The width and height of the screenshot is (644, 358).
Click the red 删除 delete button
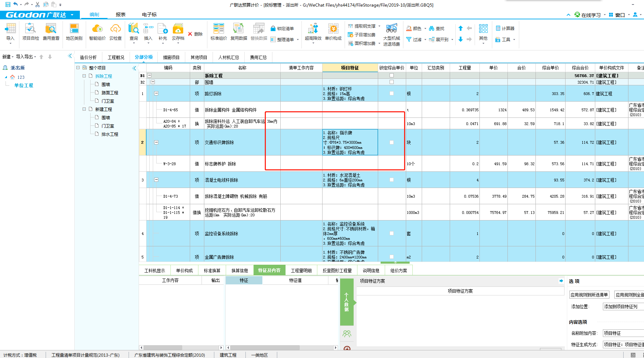tap(195, 34)
